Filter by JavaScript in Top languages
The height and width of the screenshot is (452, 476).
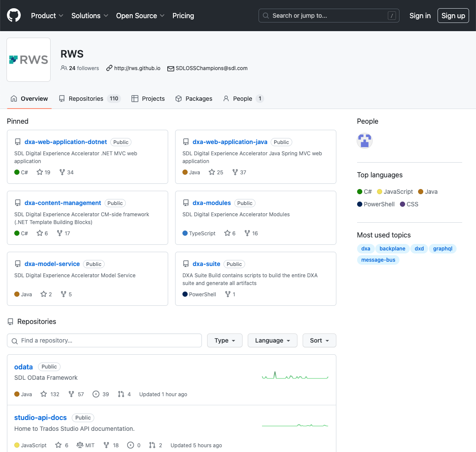pos(395,191)
